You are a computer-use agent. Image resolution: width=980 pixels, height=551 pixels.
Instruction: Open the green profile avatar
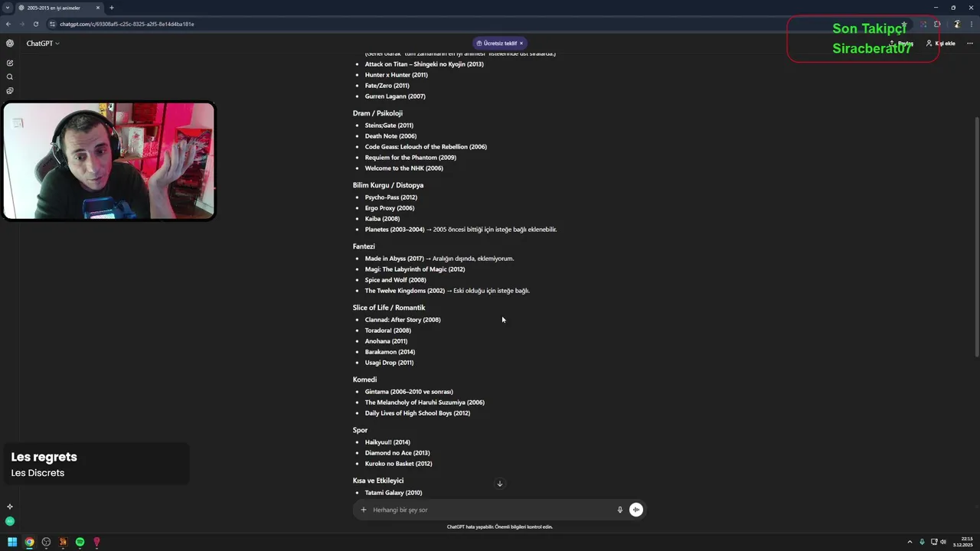[10, 521]
